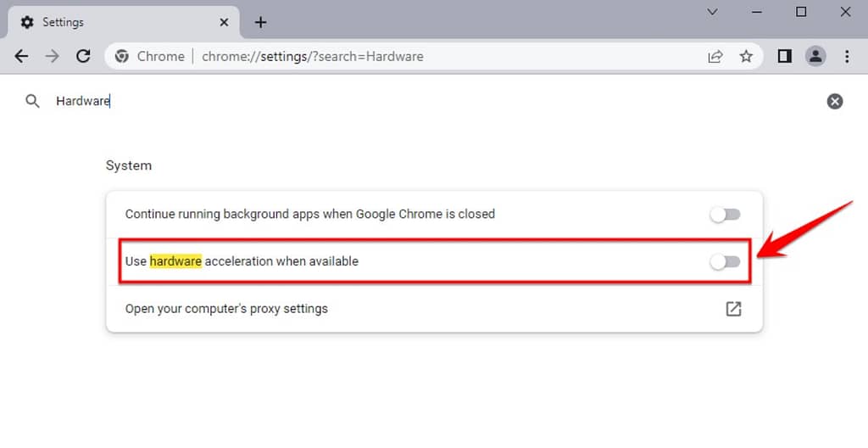Open the side panel icon
Screen dimensions: 868x448
click(784, 56)
